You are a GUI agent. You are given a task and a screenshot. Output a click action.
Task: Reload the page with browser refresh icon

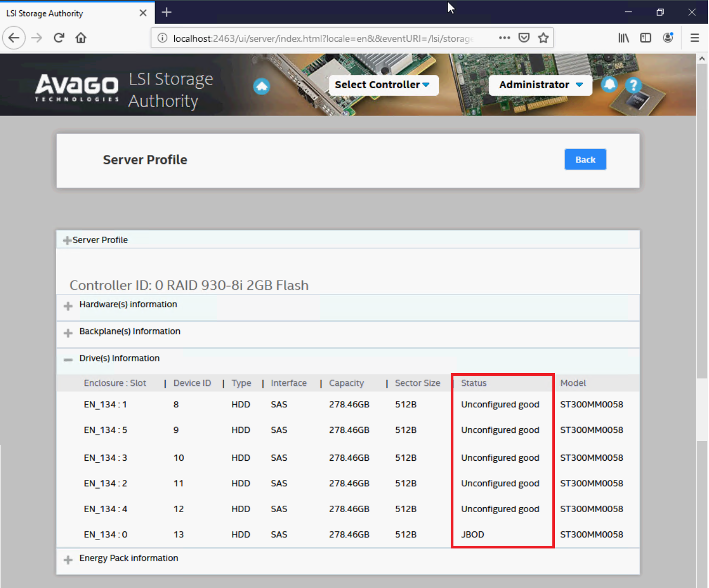point(59,38)
